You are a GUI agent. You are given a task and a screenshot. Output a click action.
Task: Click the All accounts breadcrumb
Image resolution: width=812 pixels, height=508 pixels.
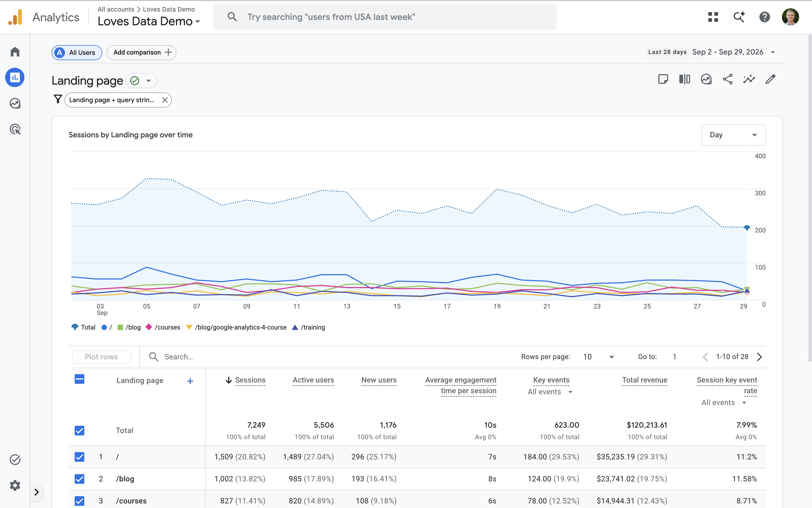click(116, 9)
